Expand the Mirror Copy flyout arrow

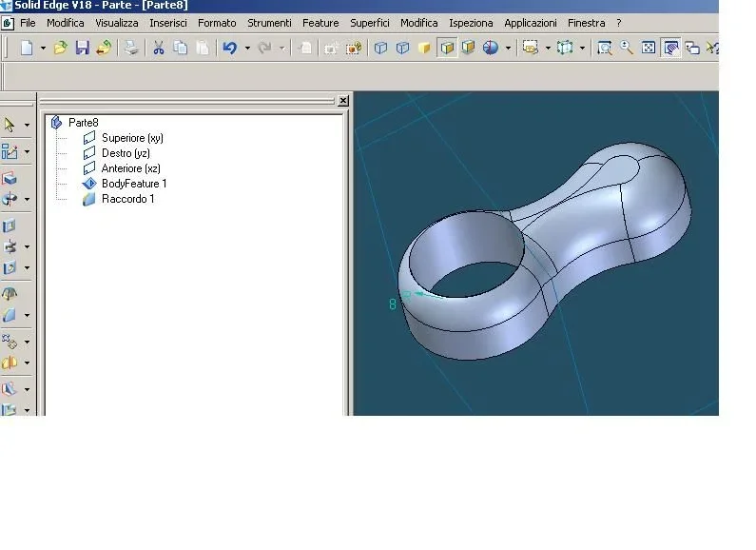pos(27,363)
